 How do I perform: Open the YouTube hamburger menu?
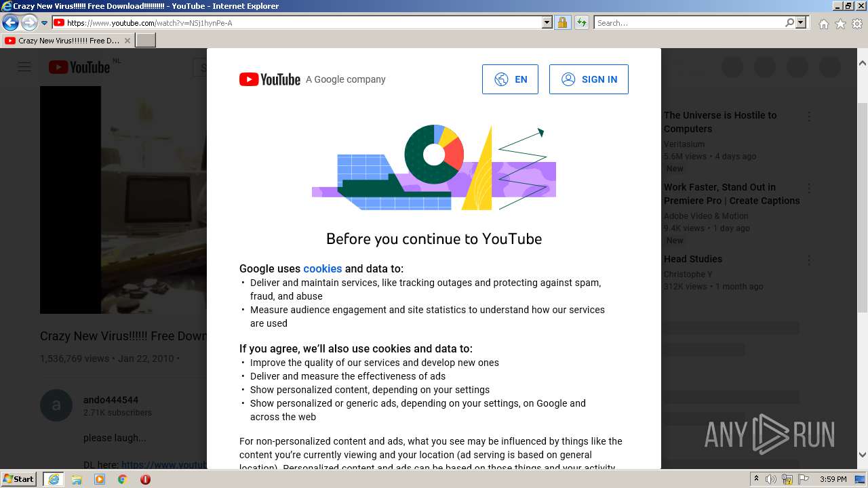(24, 67)
